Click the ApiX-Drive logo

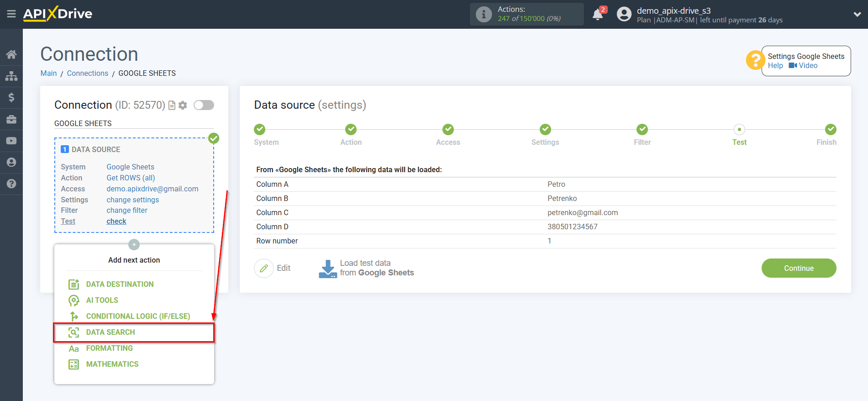58,14
